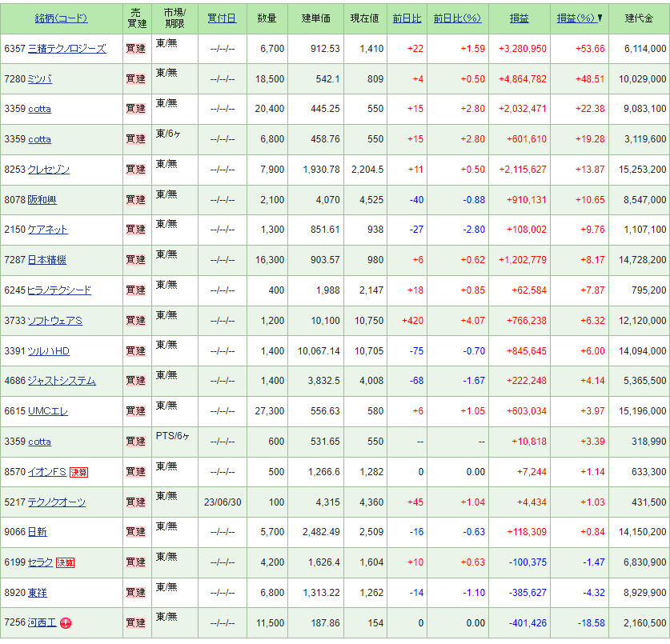The image size is (670, 644).
Task: Sort by the 前日比 column header
Action: [407, 18]
